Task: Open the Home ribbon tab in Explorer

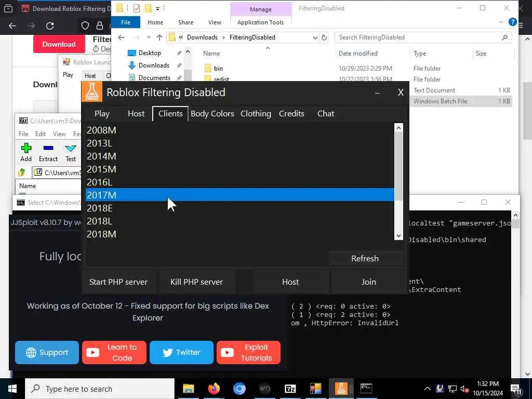Action: click(x=155, y=22)
